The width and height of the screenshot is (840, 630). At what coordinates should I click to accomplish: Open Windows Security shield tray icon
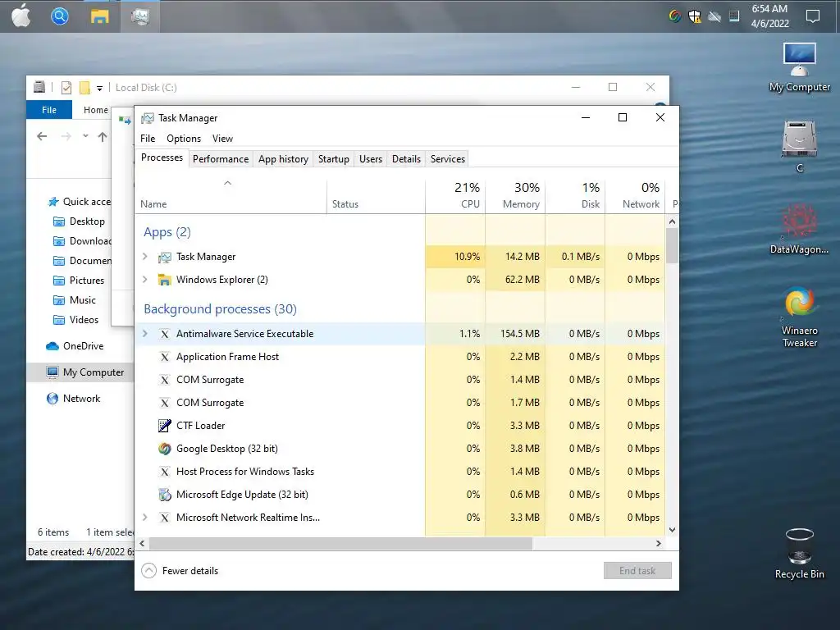pos(695,16)
